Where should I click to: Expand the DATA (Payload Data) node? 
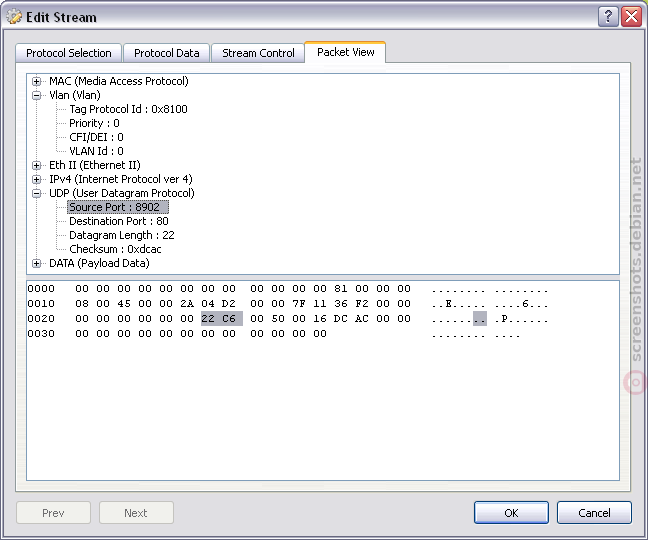36,263
